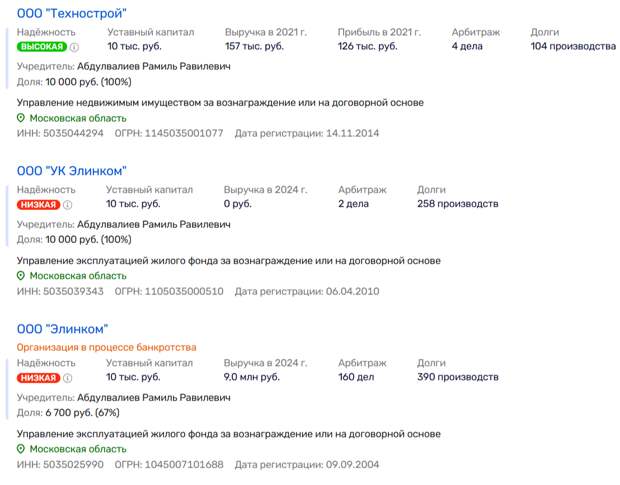Viewport: 620px width, 485px height.
Task: Open 160 дел arbitration for Элинком
Action: 353,377
